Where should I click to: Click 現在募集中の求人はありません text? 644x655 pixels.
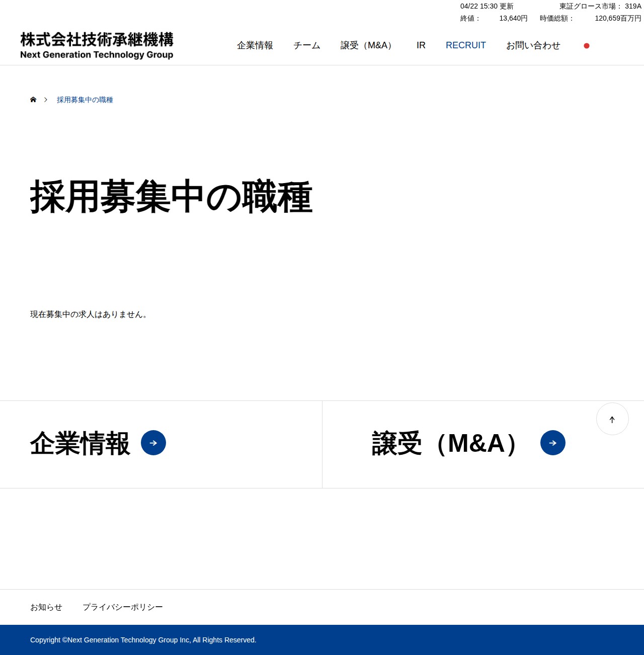coord(89,314)
